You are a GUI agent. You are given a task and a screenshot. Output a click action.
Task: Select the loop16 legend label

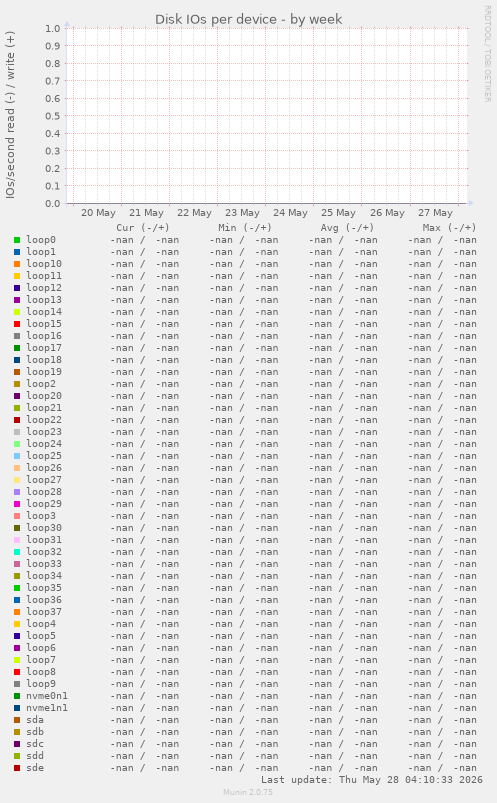[x=44, y=335]
